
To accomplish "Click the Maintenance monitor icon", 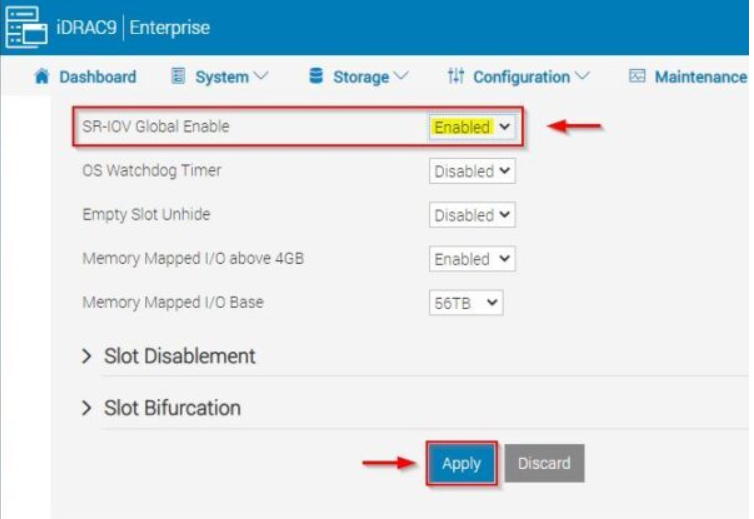I will 637,77.
